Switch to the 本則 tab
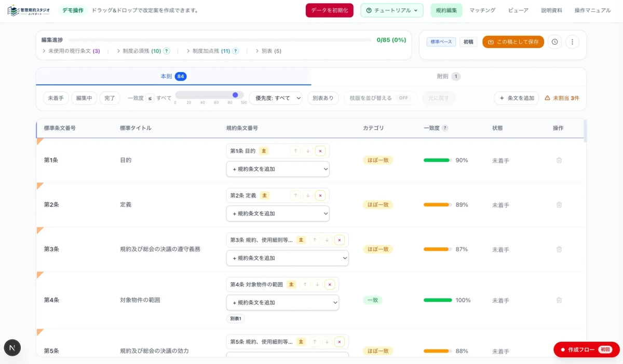This screenshot has width=623, height=364. (x=173, y=76)
